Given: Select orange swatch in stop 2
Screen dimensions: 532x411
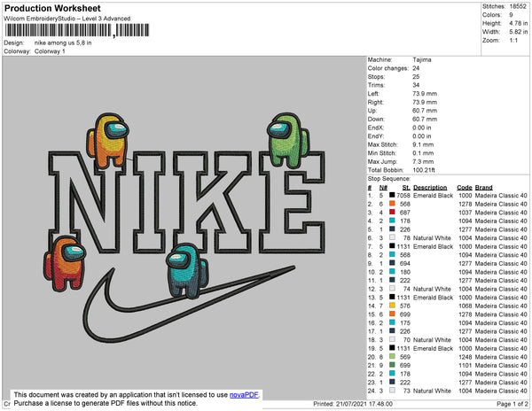Looking at the screenshot, I should point(392,204).
